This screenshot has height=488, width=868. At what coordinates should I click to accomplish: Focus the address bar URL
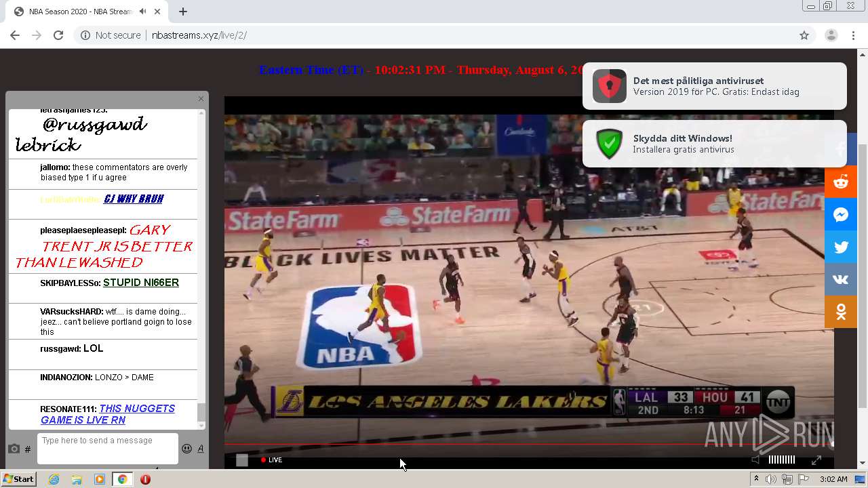199,35
